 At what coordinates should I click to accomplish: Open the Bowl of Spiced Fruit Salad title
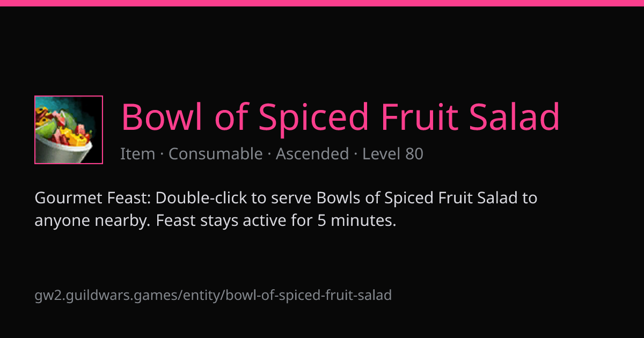tap(341, 117)
